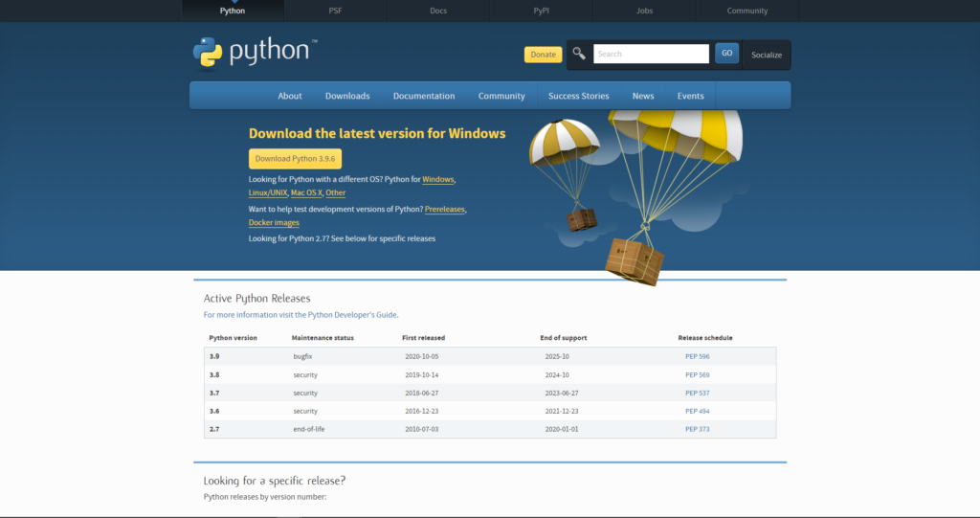Click the Active Python Releases heading

click(256, 299)
